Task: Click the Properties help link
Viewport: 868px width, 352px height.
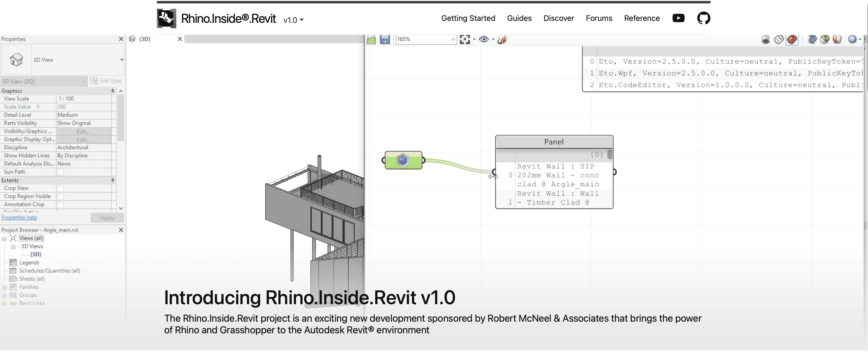Action: coord(19,218)
